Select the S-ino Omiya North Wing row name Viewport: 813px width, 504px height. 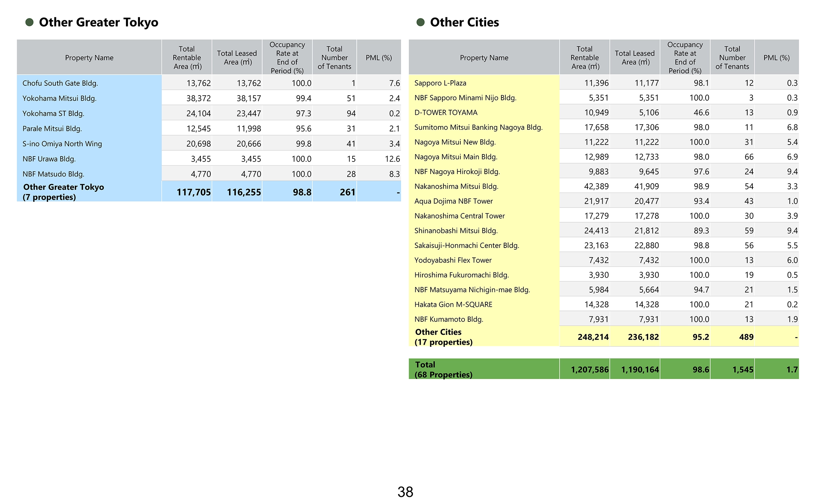(62, 144)
